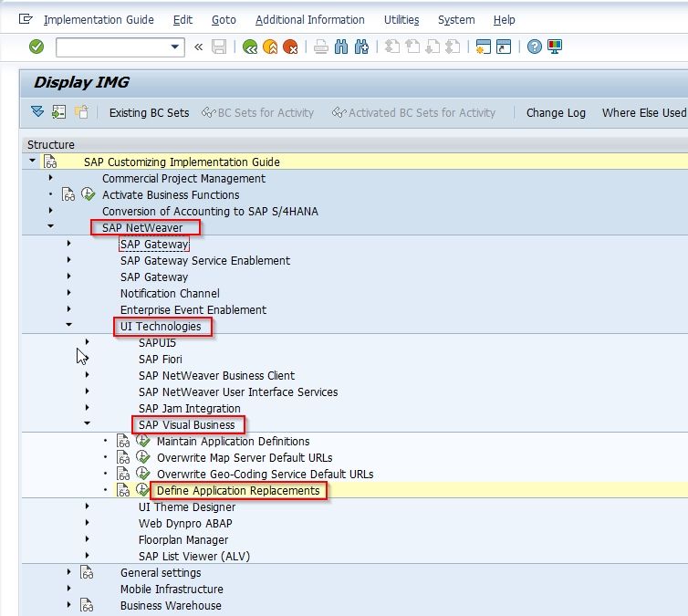
Task: Click the Where Else Used button
Action: point(644,113)
